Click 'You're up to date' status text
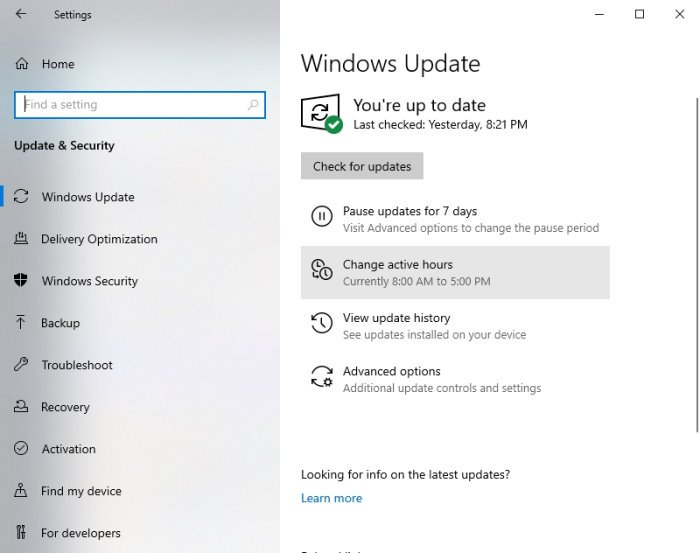The height and width of the screenshot is (553, 700). tap(419, 105)
